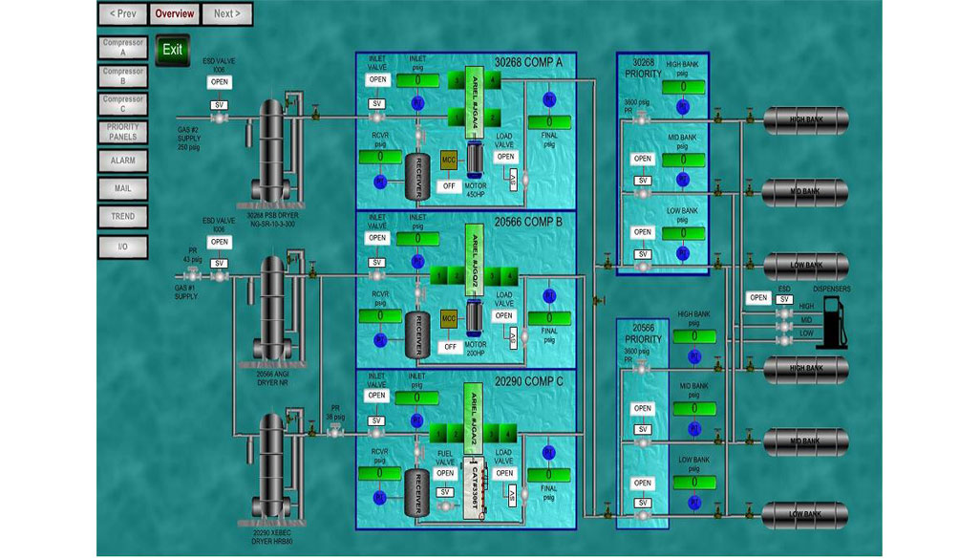Toggle the Fuel Valve OPEN indicator in COMP C

coord(445,473)
